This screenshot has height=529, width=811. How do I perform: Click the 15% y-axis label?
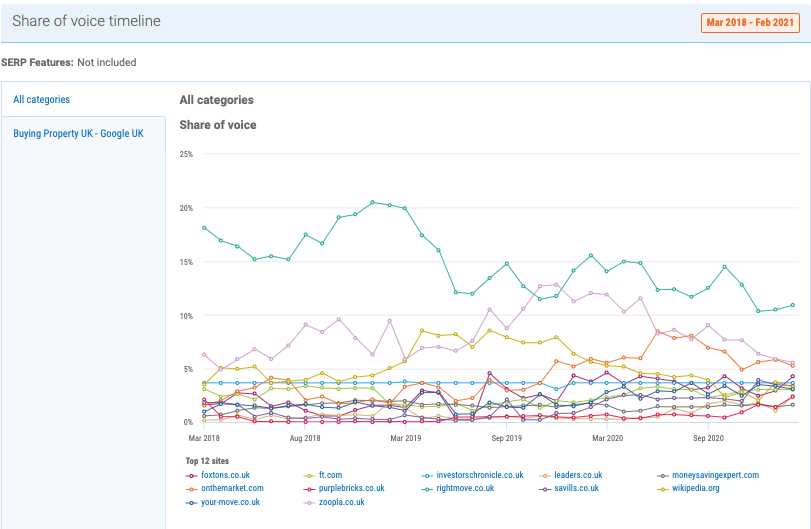tap(186, 262)
